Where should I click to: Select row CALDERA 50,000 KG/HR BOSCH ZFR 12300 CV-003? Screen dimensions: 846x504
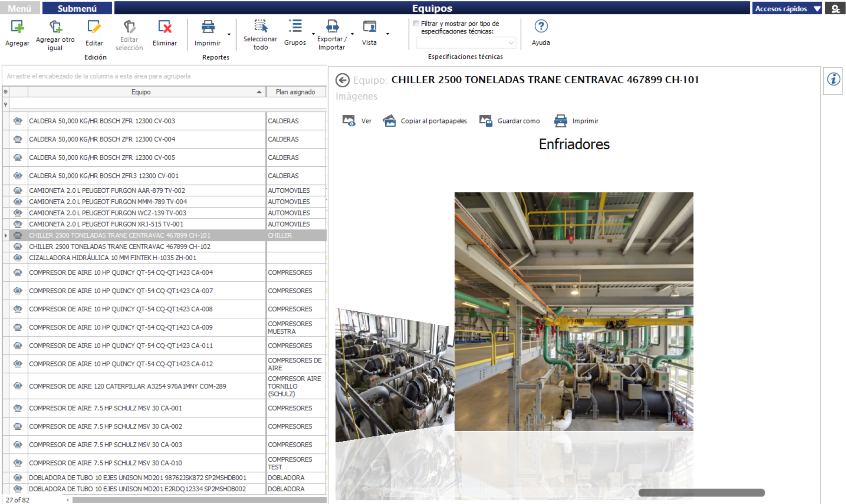(164, 121)
